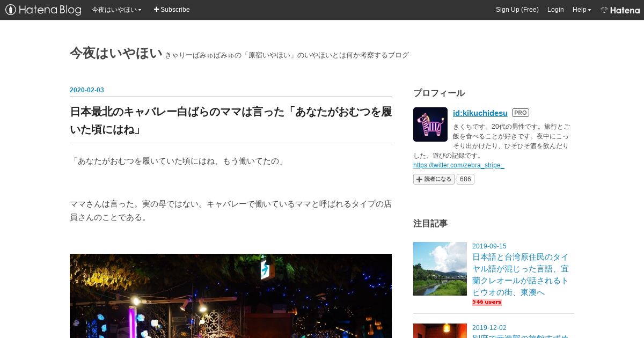Click the プロフィール heading
Viewport: 644px width, 338px height.
pyautogui.click(x=439, y=93)
